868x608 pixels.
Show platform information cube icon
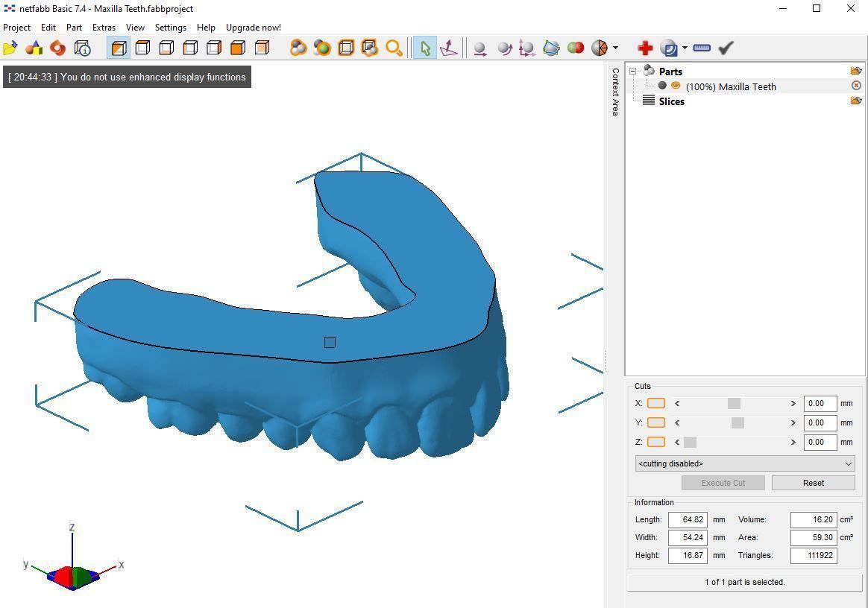82,48
